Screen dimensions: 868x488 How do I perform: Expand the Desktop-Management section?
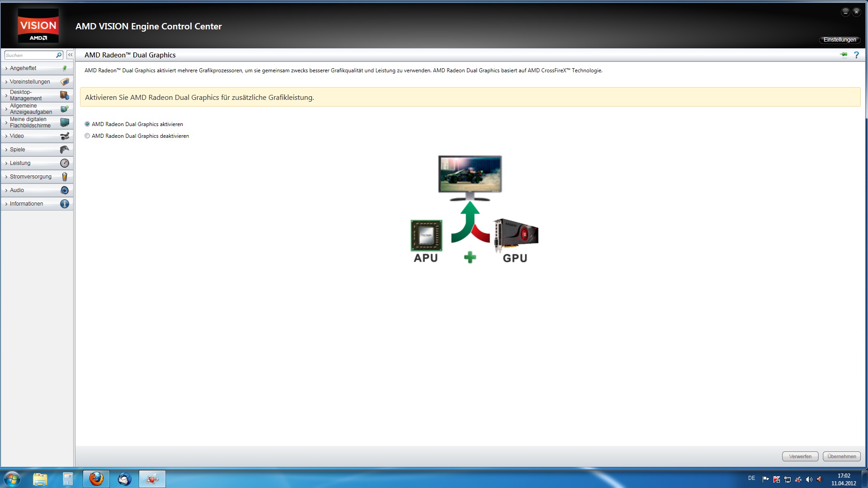pyautogui.click(x=26, y=95)
